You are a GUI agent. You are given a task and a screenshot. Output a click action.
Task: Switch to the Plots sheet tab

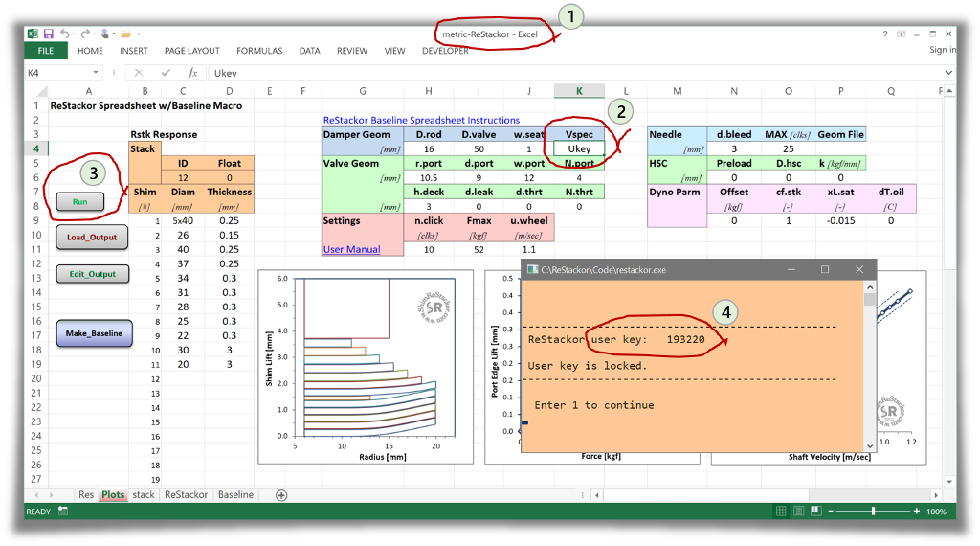(113, 494)
